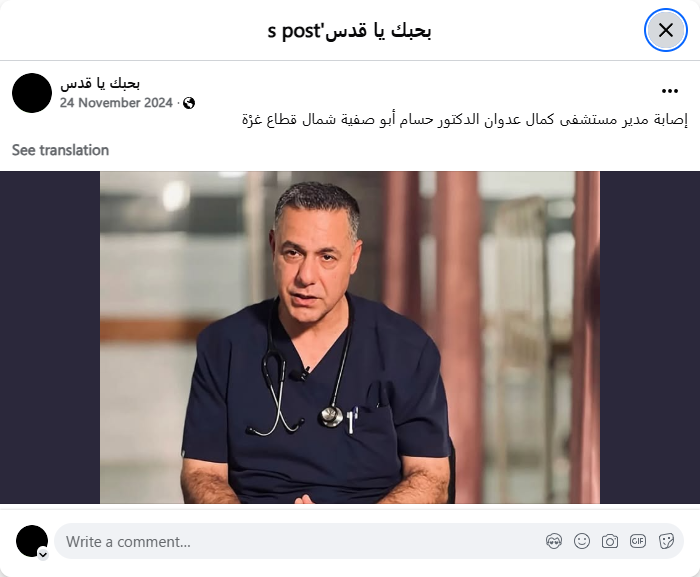This screenshot has width=700, height=577.
Task: Open the avatar stickers picker in comment box
Action: click(x=554, y=541)
